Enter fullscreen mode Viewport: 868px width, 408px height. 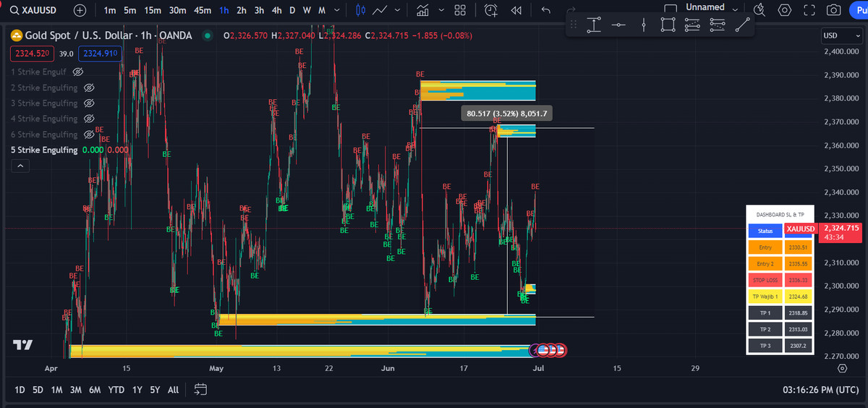pyautogui.click(x=809, y=11)
